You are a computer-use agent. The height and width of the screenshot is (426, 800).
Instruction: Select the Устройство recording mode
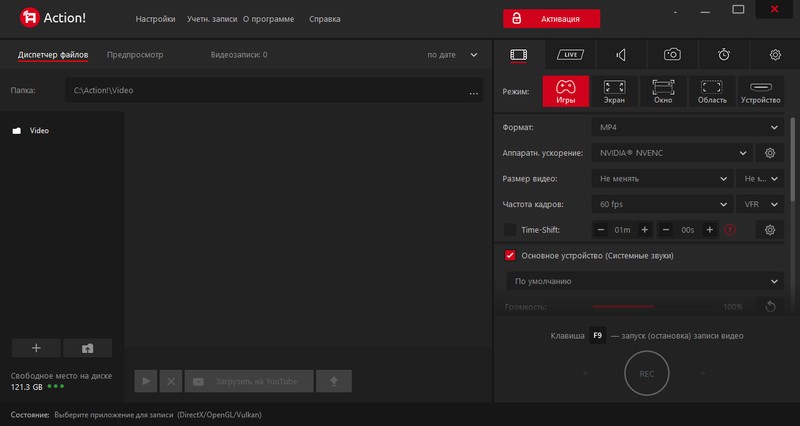click(x=761, y=92)
